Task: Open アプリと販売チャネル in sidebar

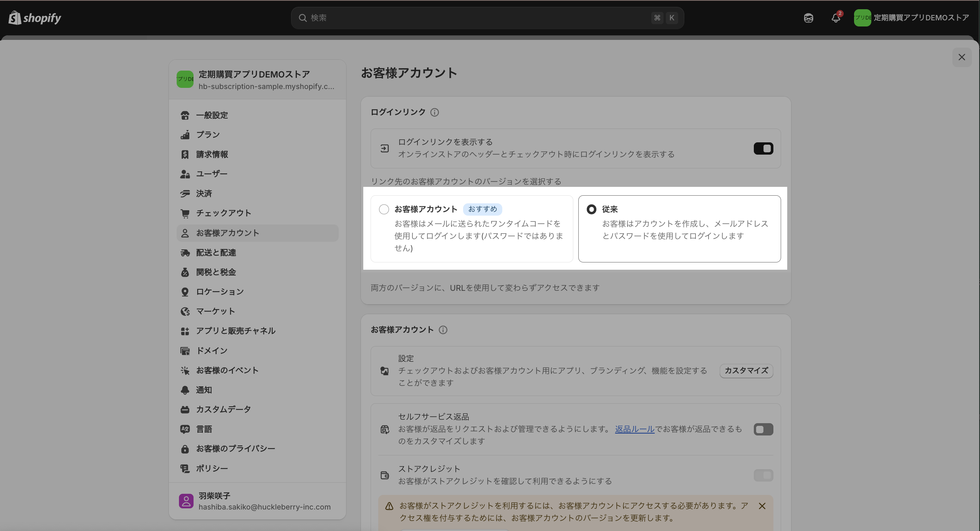Action: [x=235, y=331]
